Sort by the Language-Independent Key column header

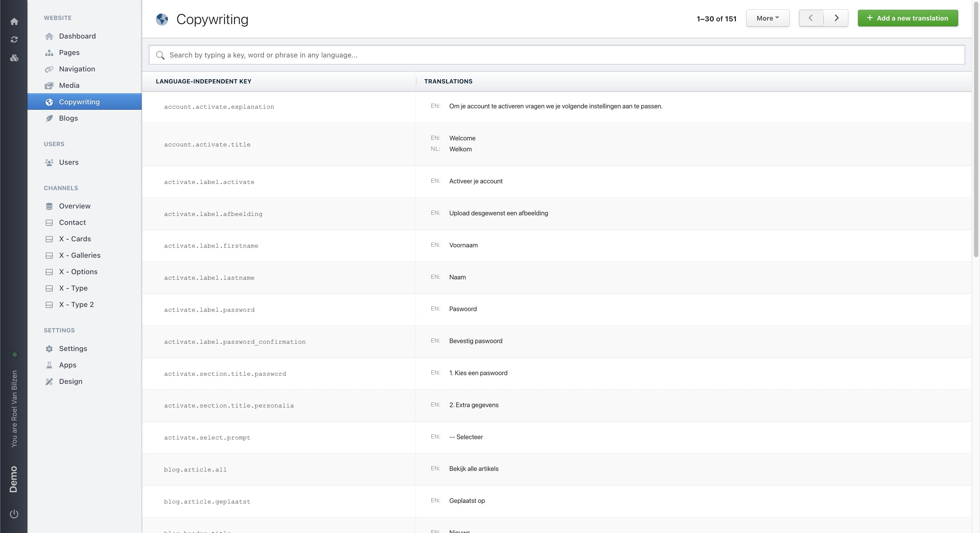pyautogui.click(x=203, y=81)
